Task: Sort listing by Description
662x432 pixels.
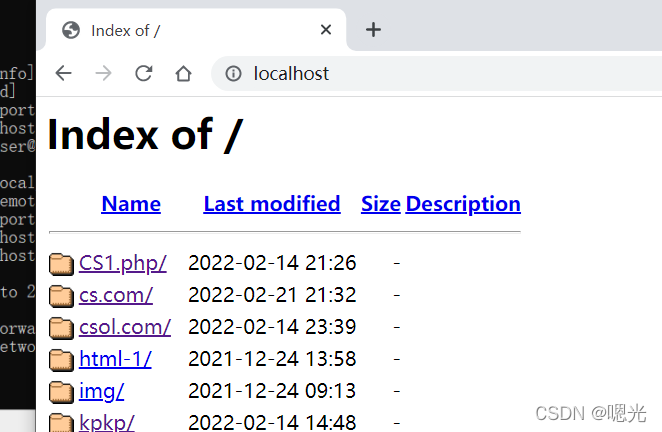Action: (x=463, y=204)
